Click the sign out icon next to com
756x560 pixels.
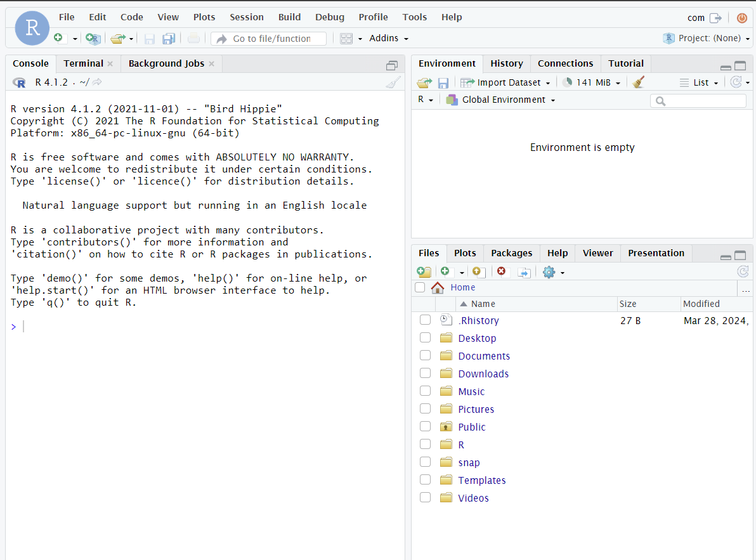point(716,18)
